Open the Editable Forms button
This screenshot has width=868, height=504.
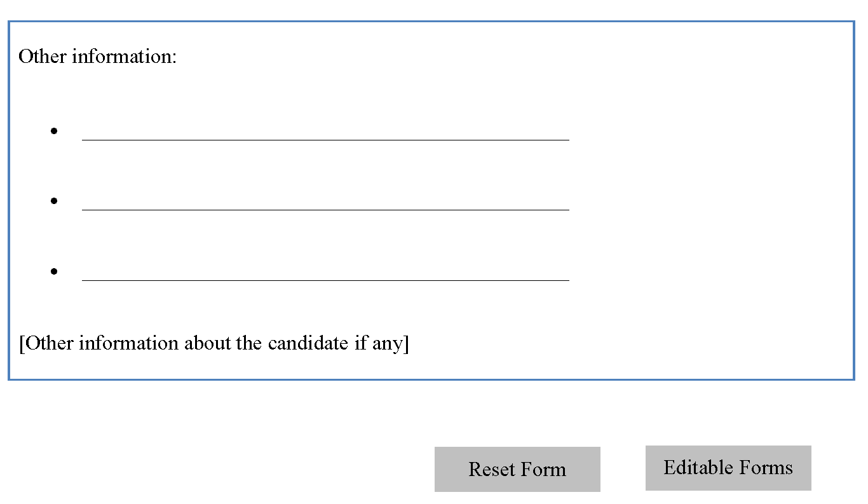tap(728, 468)
